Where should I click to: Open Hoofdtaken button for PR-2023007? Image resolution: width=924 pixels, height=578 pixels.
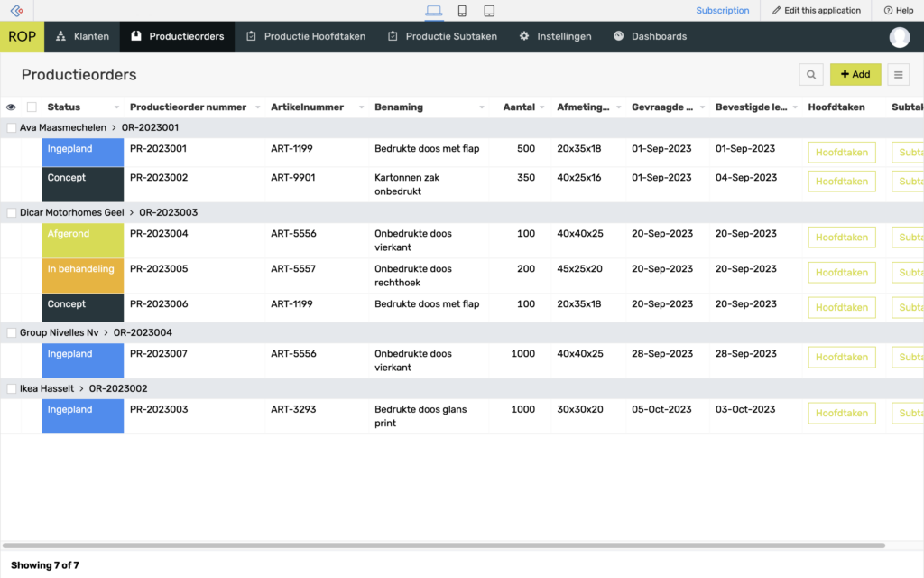[842, 357]
